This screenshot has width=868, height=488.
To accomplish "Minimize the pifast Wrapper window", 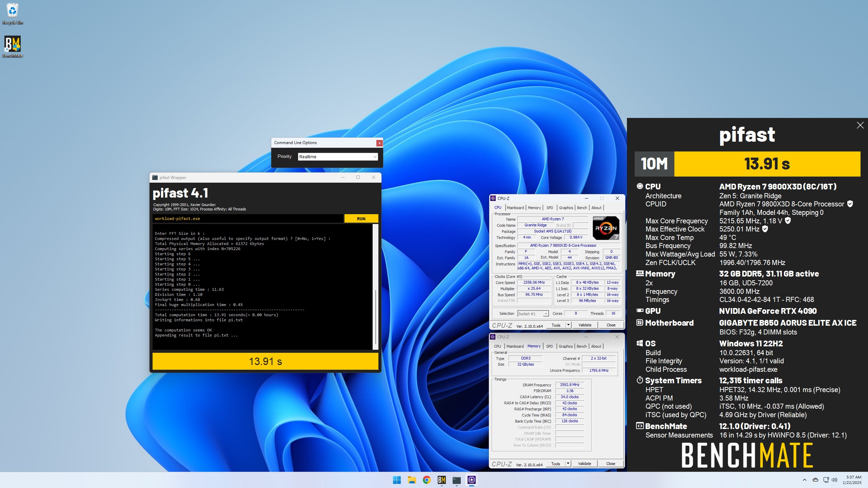I will point(342,178).
